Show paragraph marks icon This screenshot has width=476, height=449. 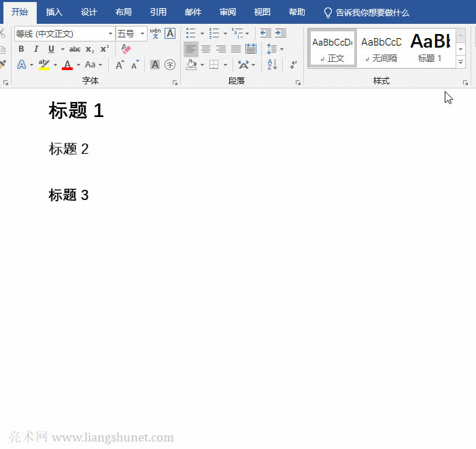click(x=293, y=65)
